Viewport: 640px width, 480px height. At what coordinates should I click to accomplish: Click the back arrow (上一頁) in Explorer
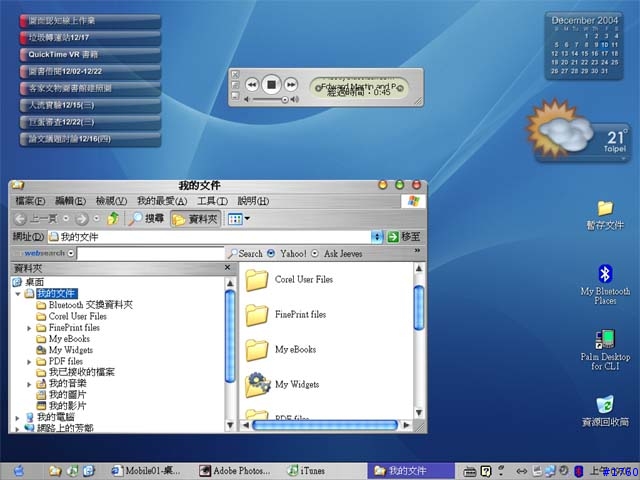[x=36, y=219]
